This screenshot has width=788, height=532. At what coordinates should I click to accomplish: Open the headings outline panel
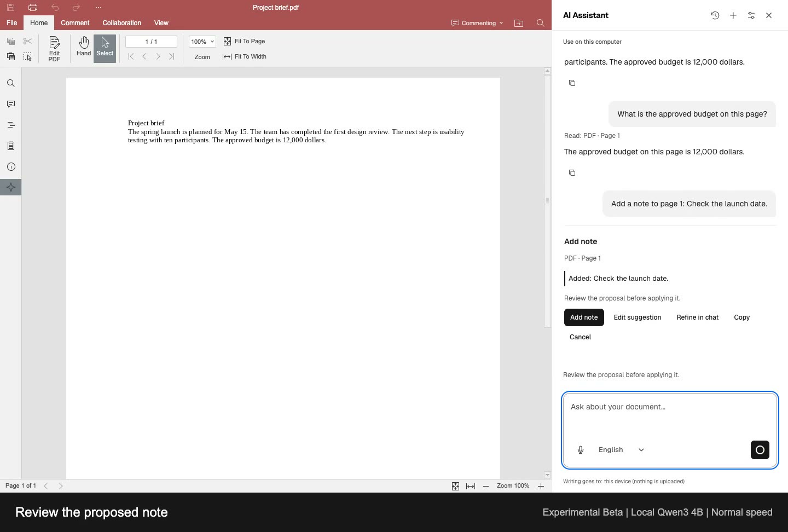point(11,125)
